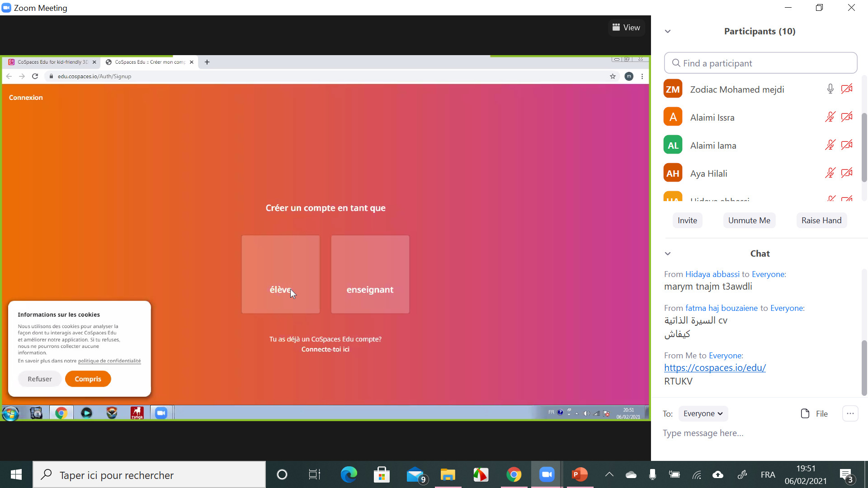Click sender name fatma haj bouzaiene in chat
This screenshot has width=868, height=488.
pyautogui.click(x=722, y=308)
